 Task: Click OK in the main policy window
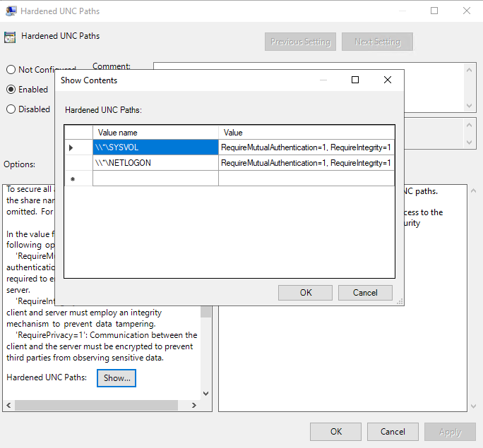pos(335,432)
